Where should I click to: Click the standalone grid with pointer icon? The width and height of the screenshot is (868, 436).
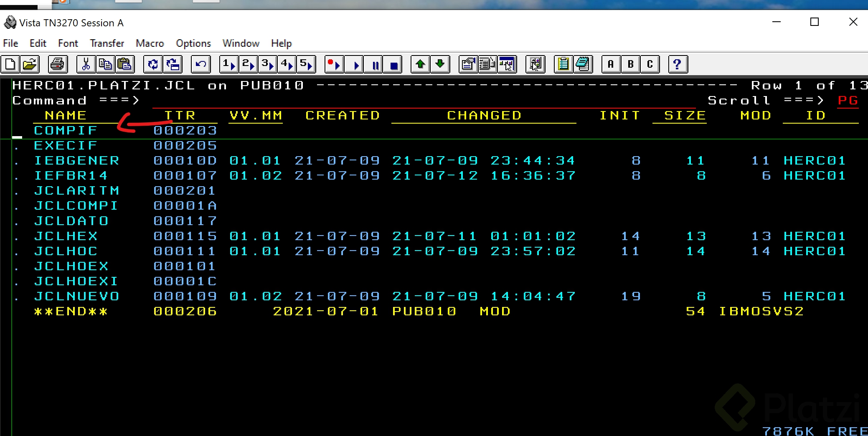(535, 64)
